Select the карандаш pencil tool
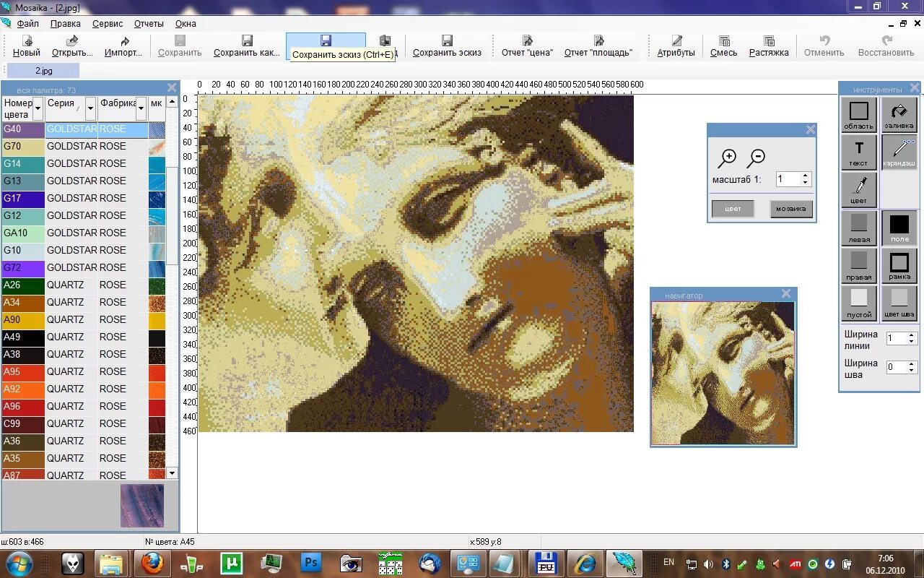Viewport: 924px width, 578px height. click(x=899, y=152)
